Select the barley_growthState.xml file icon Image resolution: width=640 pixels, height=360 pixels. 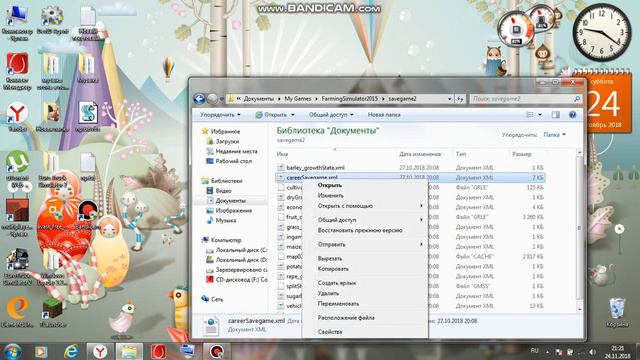280,167
